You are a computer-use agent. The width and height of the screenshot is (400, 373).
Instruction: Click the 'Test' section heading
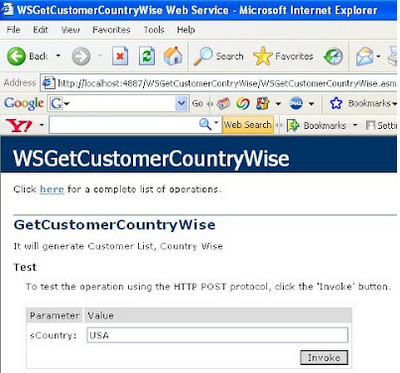click(x=25, y=267)
